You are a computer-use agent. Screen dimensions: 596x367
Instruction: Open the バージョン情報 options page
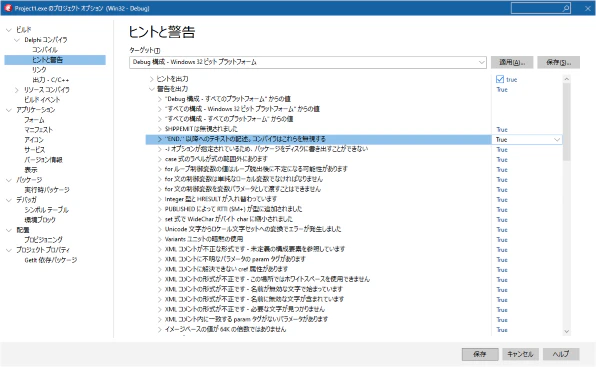click(43, 160)
